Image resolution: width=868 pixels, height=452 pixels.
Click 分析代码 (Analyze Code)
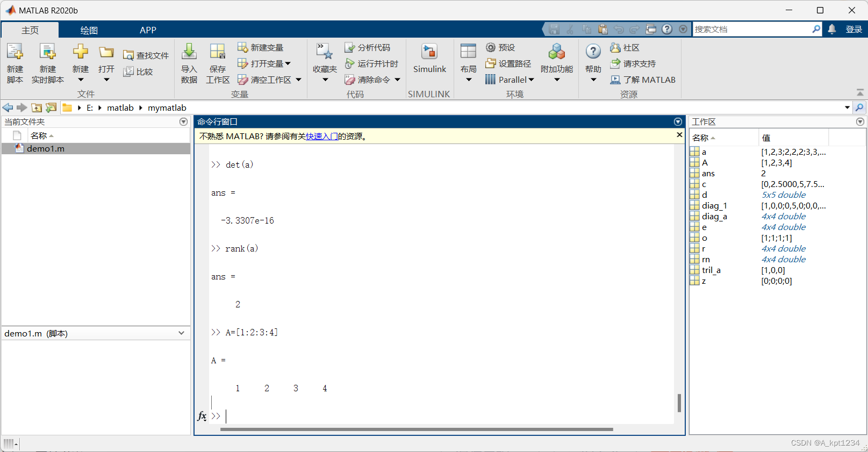click(368, 47)
